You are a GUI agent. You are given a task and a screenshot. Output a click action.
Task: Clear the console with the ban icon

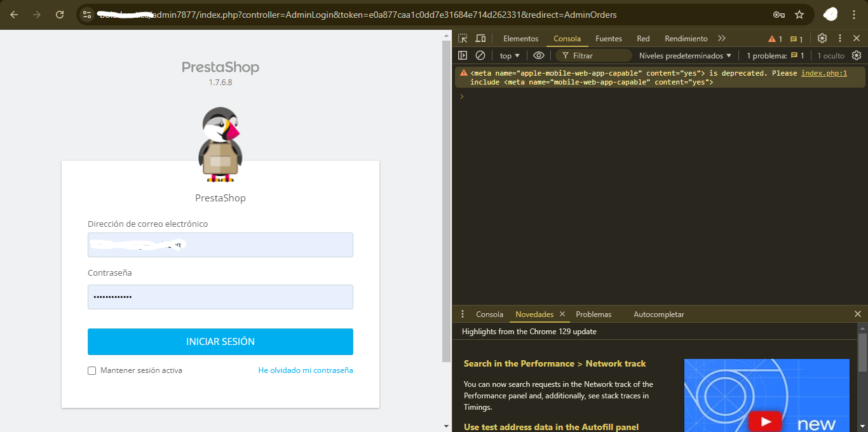click(x=480, y=56)
